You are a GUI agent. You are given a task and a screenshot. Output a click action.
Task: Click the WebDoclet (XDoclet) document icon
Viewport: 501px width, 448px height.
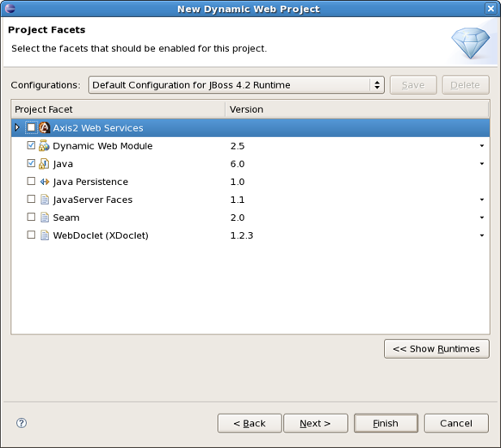(45, 235)
